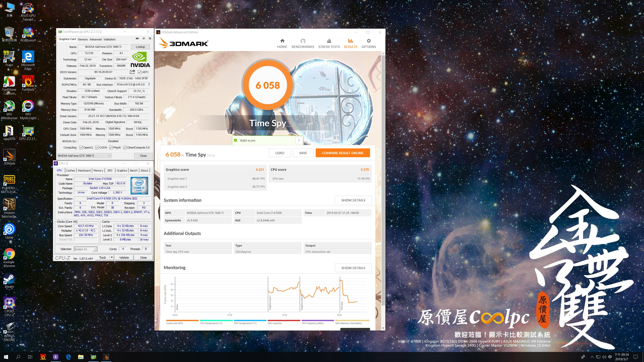
Task: Toggle the OpenCL checkbox in GPU-Z
Action: tap(81, 147)
